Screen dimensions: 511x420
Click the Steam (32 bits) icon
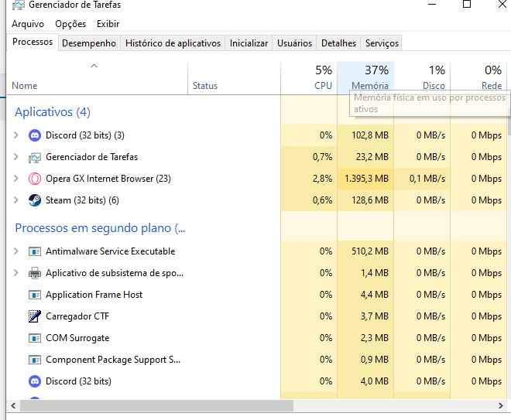tap(35, 200)
